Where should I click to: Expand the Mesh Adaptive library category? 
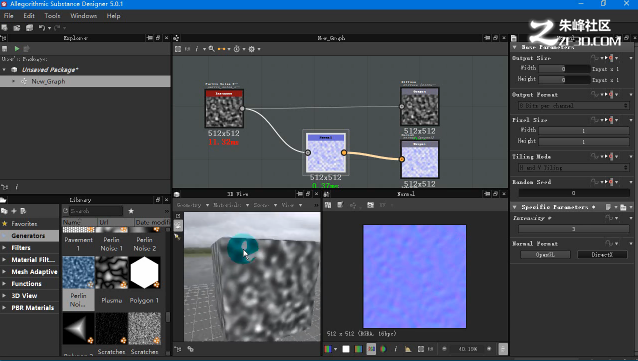click(4, 271)
